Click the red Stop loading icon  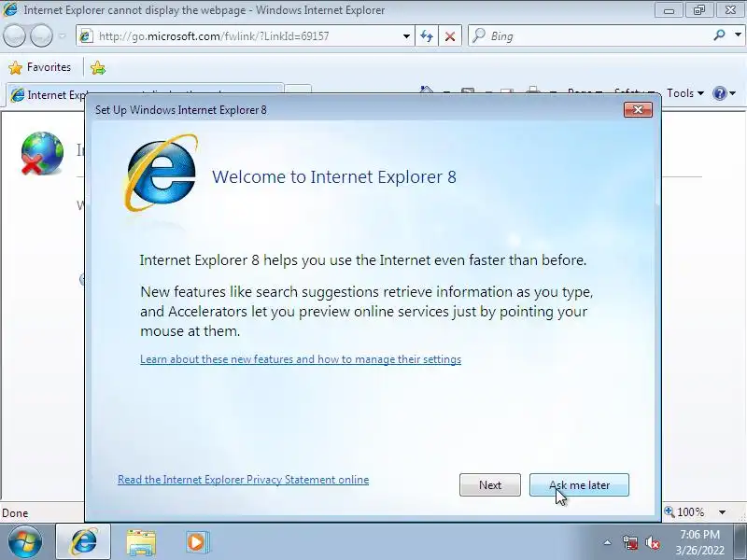(x=450, y=36)
